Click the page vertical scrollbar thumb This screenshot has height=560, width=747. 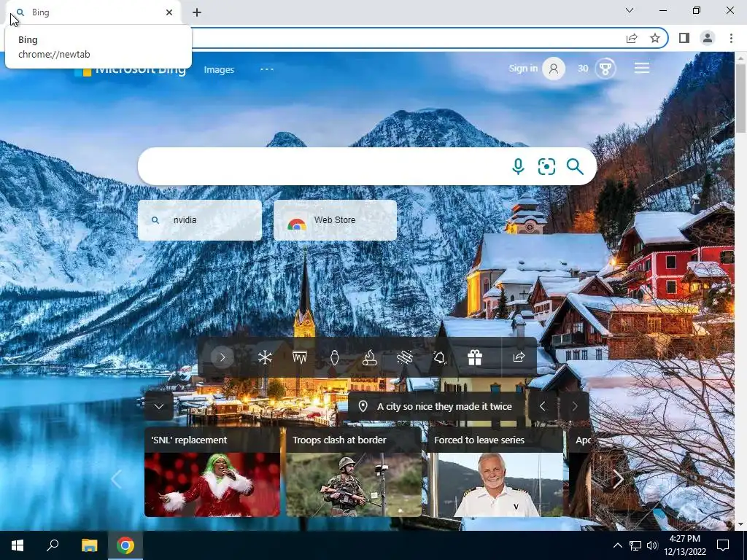(x=741, y=98)
